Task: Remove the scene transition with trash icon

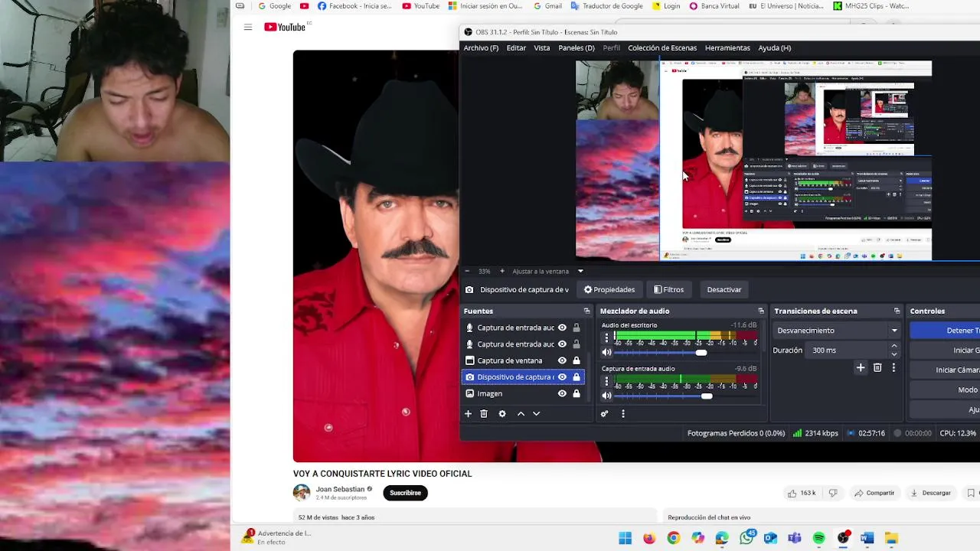Action: click(x=877, y=367)
